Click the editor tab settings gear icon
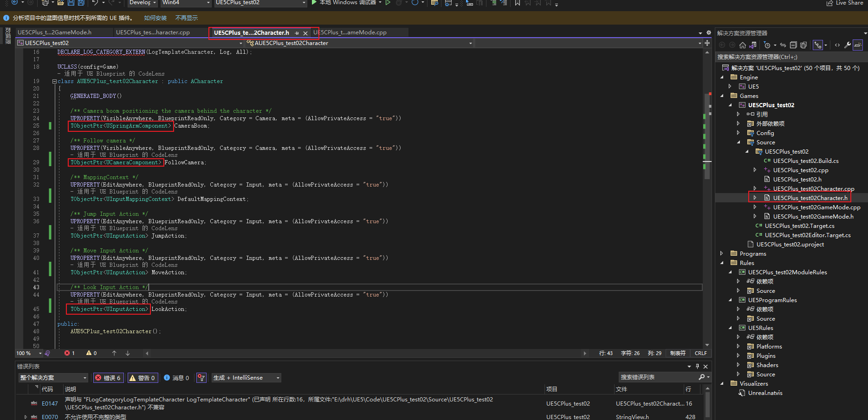Screen dimensions: 868x420 point(709,32)
